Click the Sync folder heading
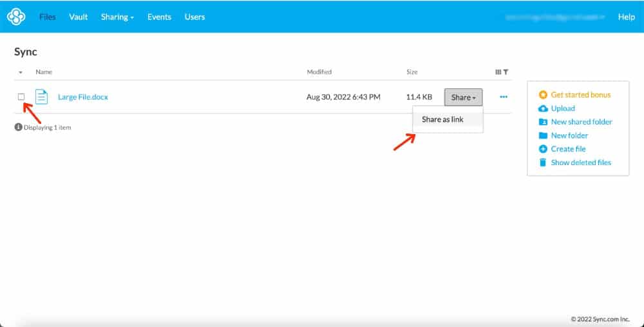The height and width of the screenshot is (327, 644). pyautogui.click(x=26, y=52)
